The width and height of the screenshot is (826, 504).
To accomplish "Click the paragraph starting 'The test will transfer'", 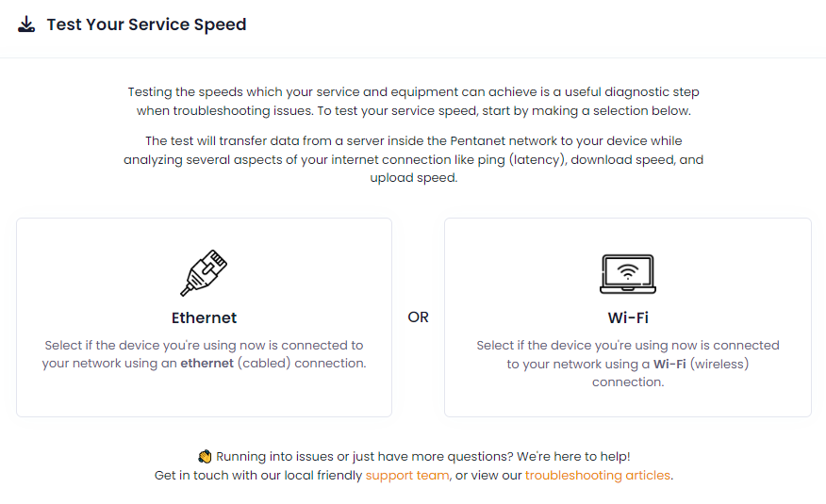I will pyautogui.click(x=414, y=159).
